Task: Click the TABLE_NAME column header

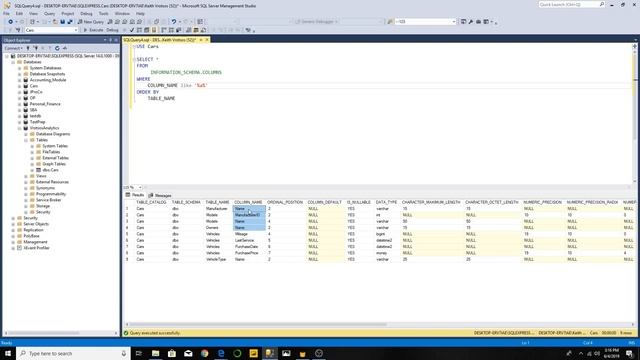Action: [217, 202]
